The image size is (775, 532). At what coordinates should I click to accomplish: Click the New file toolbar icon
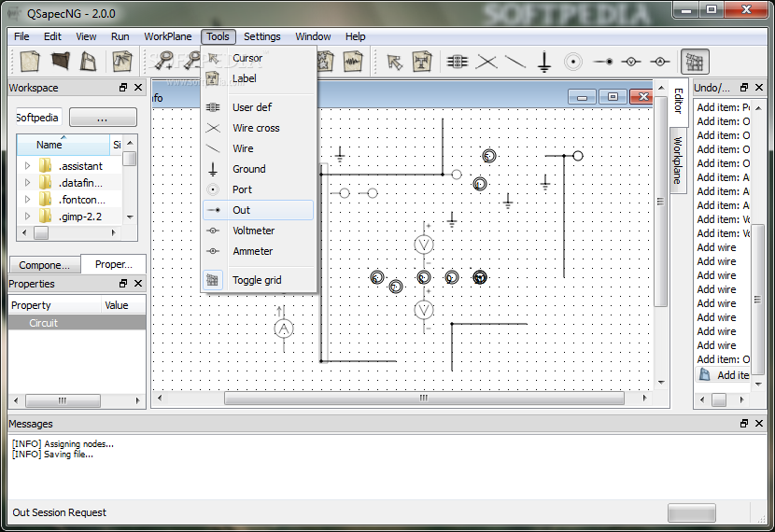tap(30, 62)
